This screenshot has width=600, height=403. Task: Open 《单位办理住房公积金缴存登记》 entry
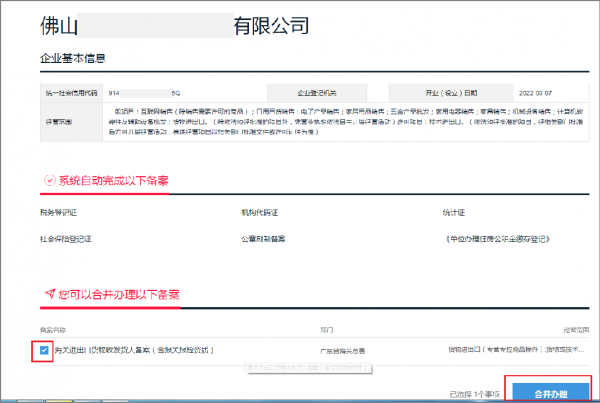tap(502, 240)
